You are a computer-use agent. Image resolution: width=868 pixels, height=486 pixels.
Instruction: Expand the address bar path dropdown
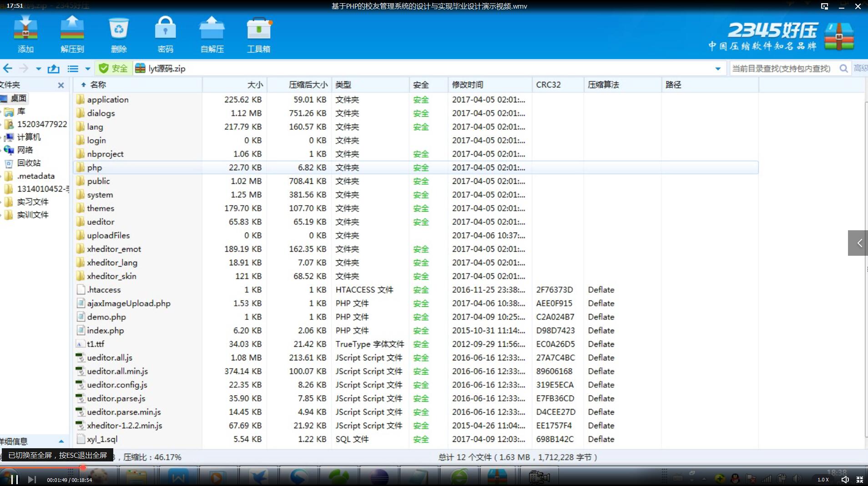tap(718, 69)
